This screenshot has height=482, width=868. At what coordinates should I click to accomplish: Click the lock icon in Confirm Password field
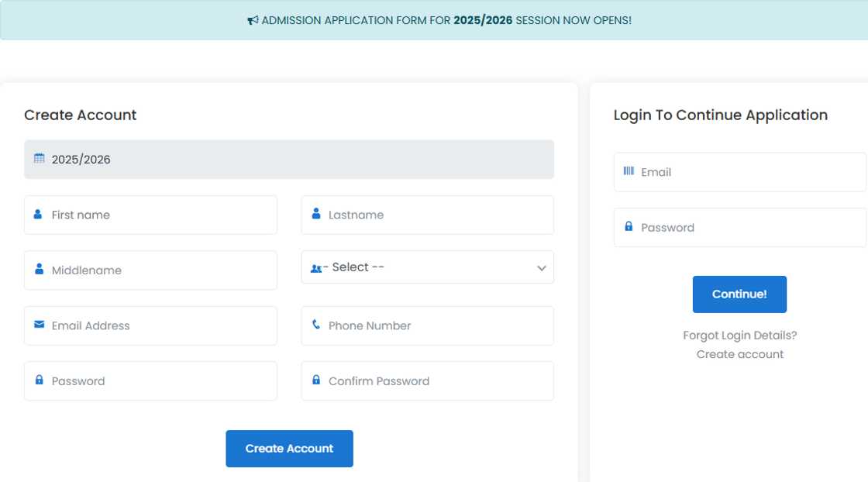316,380
